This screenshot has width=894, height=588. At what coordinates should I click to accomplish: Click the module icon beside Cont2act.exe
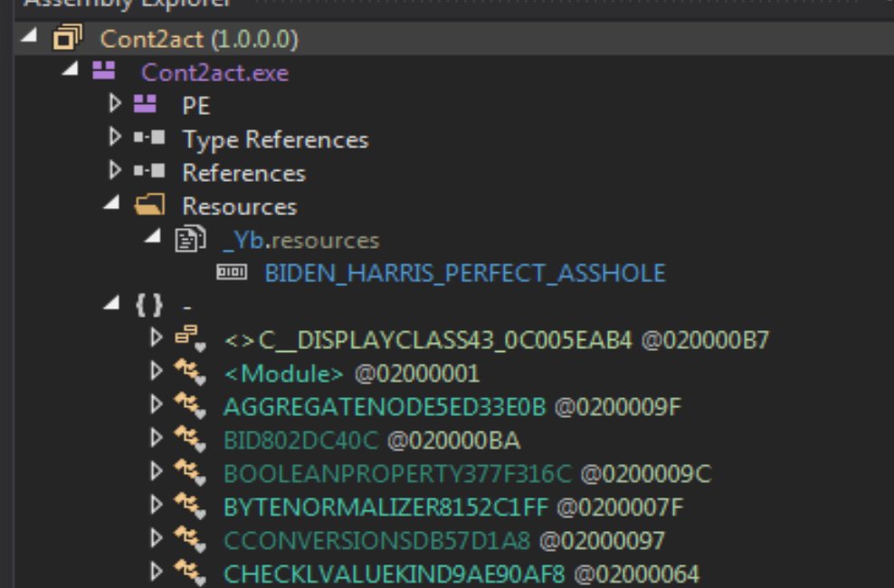[x=104, y=71]
